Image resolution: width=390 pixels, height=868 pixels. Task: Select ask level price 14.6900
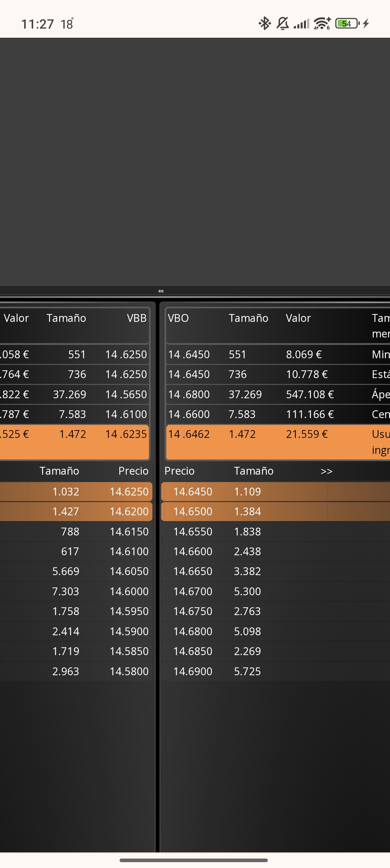point(193,672)
